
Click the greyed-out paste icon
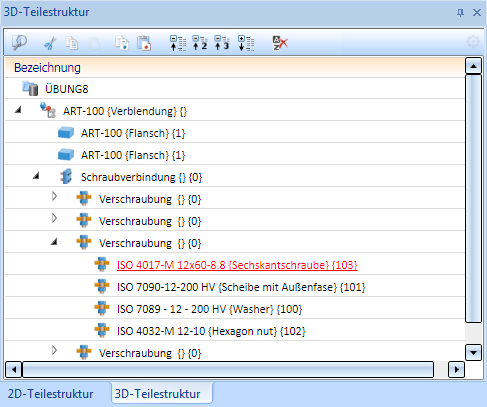[94, 43]
